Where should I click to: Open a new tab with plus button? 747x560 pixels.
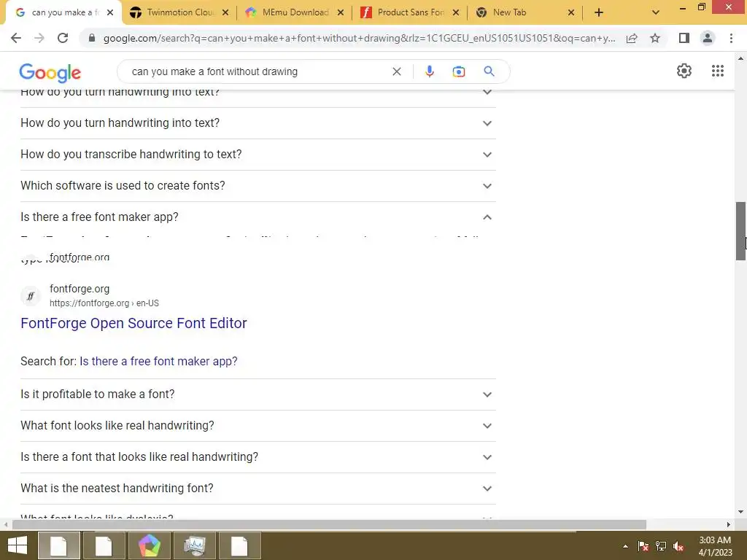pos(599,12)
